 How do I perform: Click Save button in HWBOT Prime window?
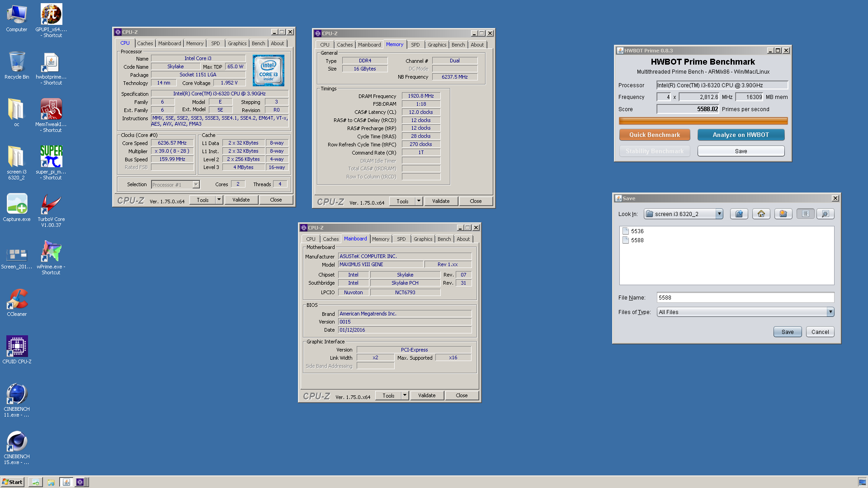click(741, 151)
